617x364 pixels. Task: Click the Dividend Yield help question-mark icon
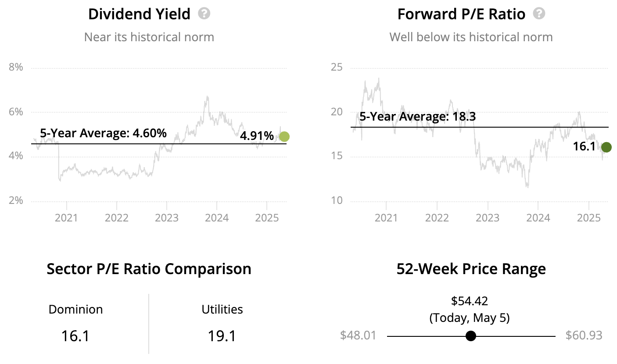coord(204,14)
